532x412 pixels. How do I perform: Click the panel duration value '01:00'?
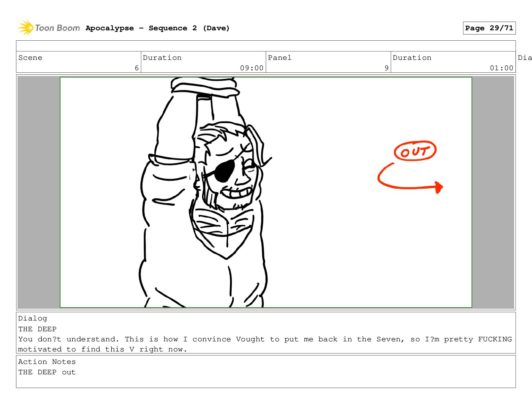click(x=501, y=68)
